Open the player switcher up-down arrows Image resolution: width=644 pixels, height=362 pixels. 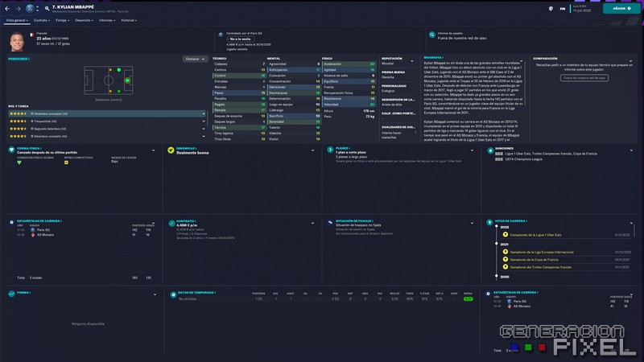(x=37, y=9)
